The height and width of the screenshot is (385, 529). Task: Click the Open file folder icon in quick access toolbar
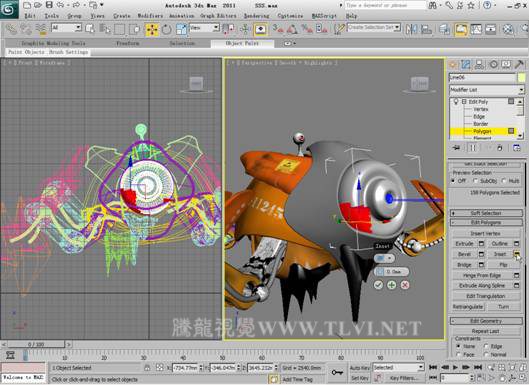pos(38,5)
